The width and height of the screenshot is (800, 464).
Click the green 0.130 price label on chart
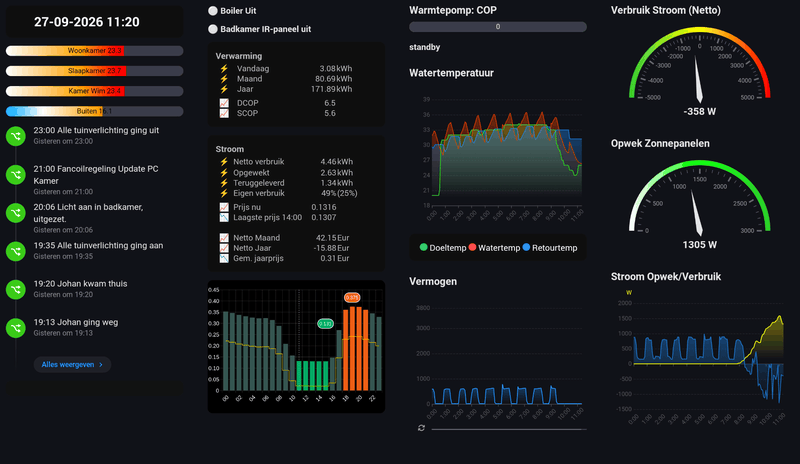point(326,324)
